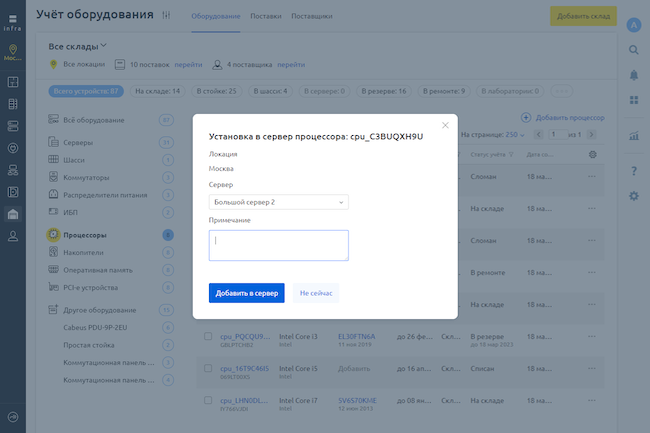Viewport: 650px width, 433px height.
Task: Switch to the Поставки tab
Action: point(265,16)
